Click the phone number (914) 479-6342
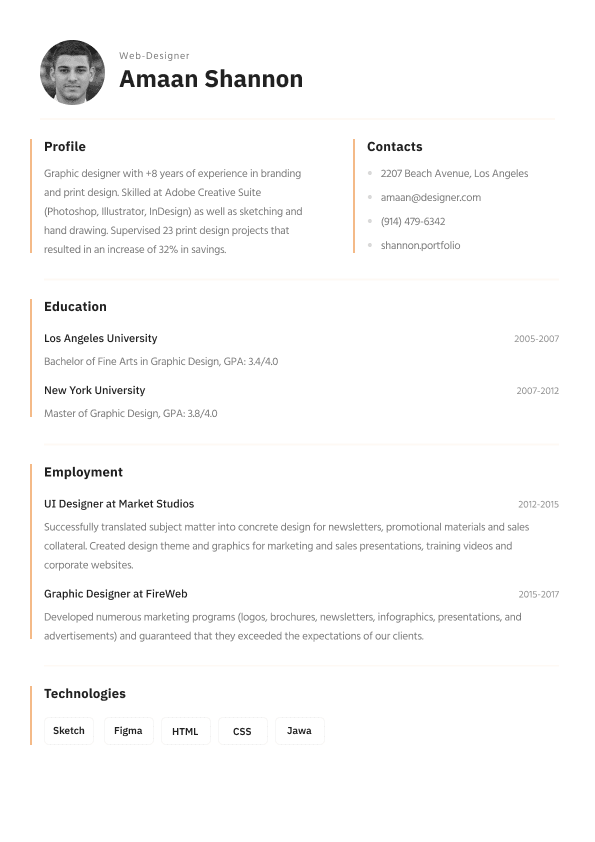The image size is (595, 842). (413, 221)
